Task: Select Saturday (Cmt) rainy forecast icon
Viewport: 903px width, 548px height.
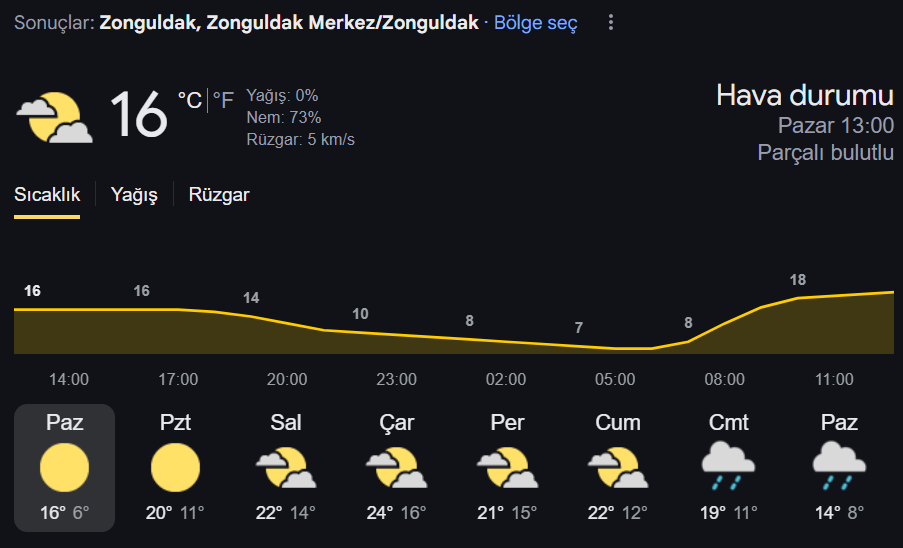Action: 729,466
